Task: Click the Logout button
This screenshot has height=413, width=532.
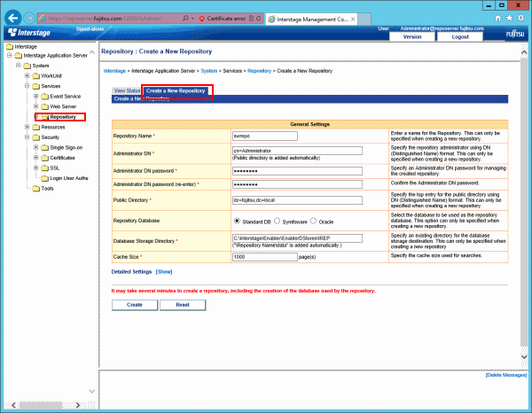Action: (x=460, y=37)
